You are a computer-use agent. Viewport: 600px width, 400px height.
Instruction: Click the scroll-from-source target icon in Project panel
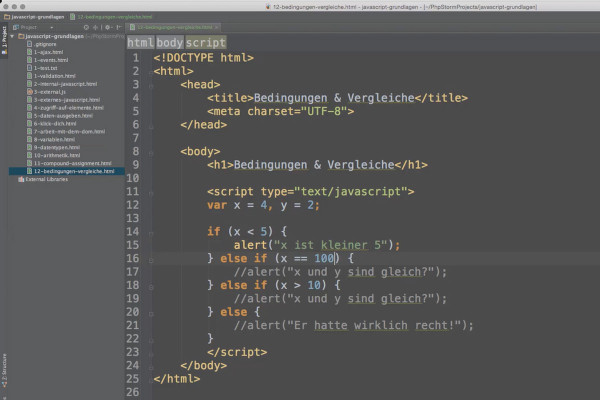point(86,27)
